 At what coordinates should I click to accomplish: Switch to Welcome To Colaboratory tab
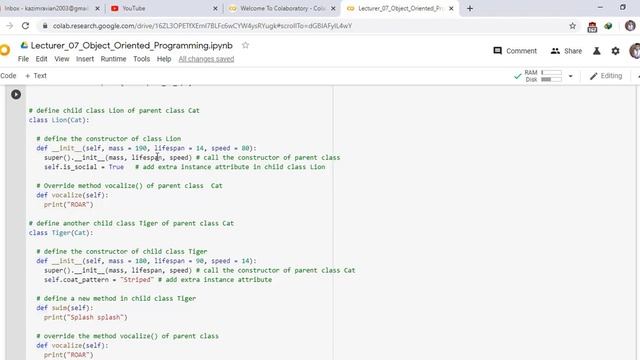click(x=282, y=8)
